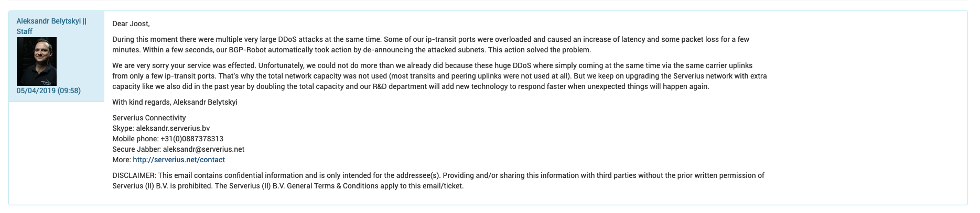Click the 05/04/2019 (09:58) timestamp
Viewport: 980px width, 213px height.
pyautogui.click(x=48, y=91)
